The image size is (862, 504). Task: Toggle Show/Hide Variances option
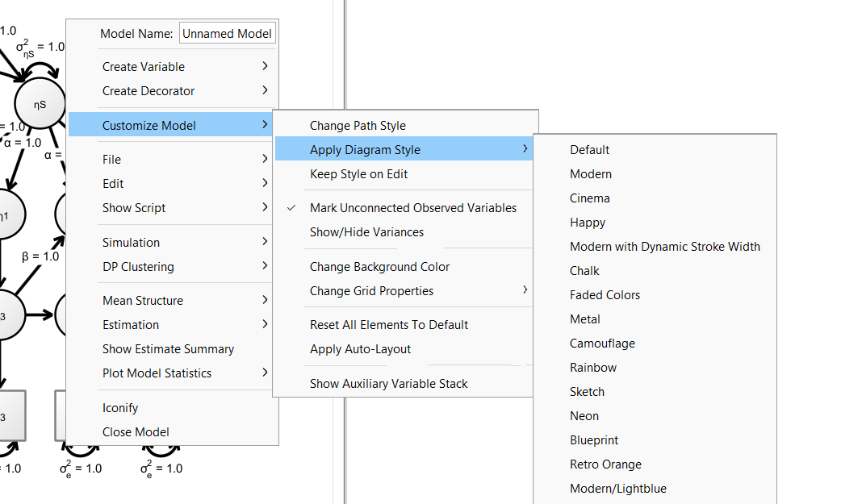click(366, 232)
